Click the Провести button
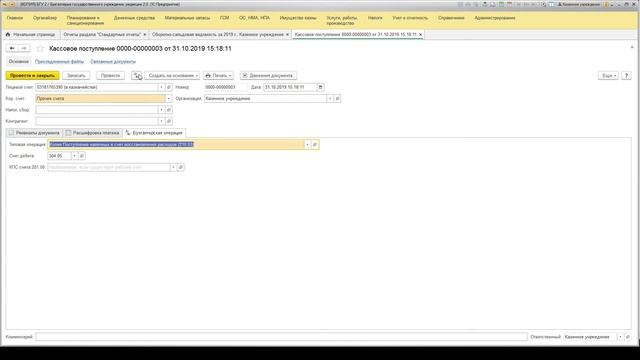Screen dimensions: 640x360 [110, 76]
